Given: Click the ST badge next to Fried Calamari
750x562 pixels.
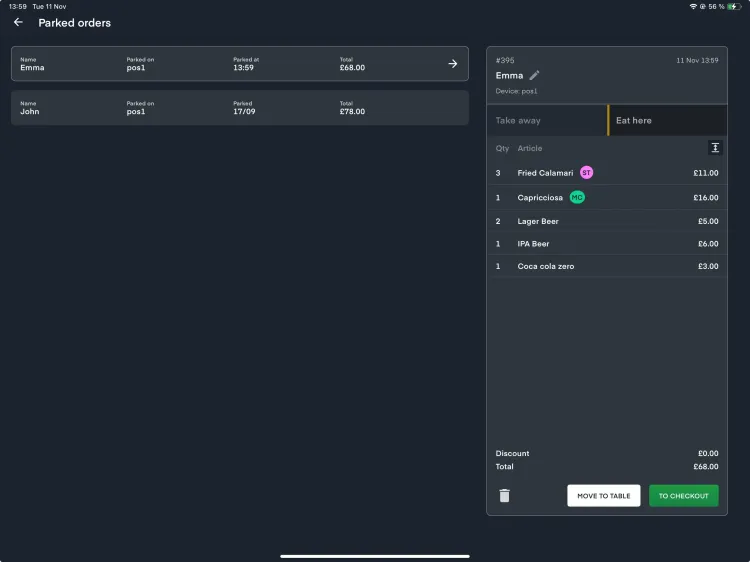Looking at the screenshot, I should coord(586,172).
